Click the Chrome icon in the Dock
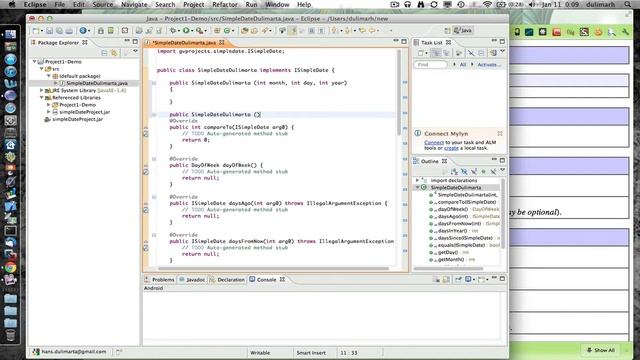The height and width of the screenshot is (360, 640). click(x=11, y=267)
